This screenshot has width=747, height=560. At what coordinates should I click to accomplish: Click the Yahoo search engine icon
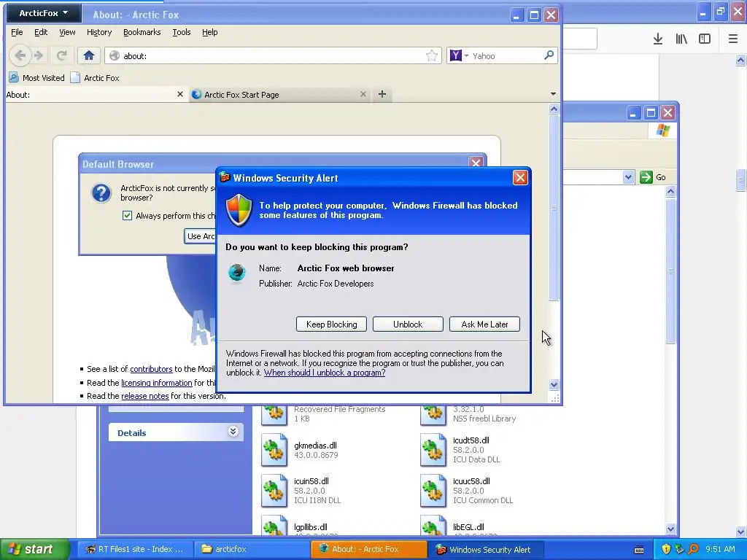coord(455,55)
